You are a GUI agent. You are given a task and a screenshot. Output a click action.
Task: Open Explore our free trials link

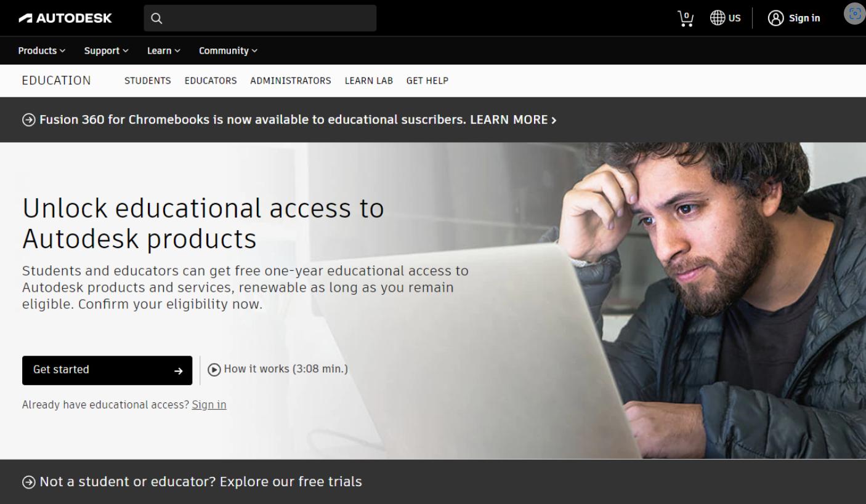coord(291,481)
